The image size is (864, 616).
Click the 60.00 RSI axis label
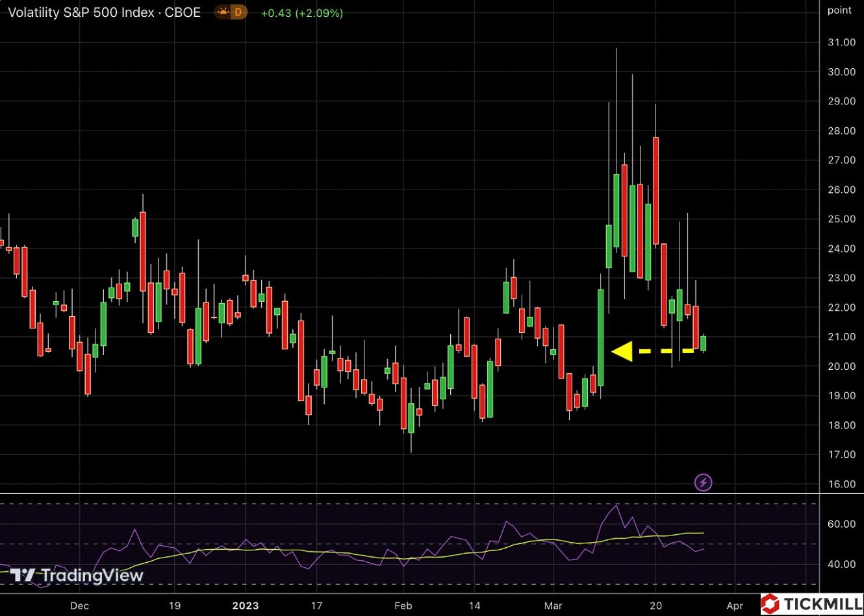coord(841,524)
